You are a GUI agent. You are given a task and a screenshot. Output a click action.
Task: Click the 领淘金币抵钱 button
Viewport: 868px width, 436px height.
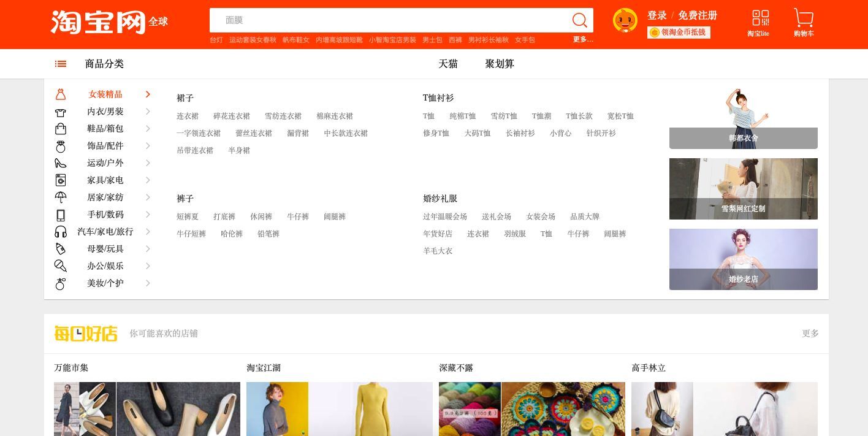679,32
